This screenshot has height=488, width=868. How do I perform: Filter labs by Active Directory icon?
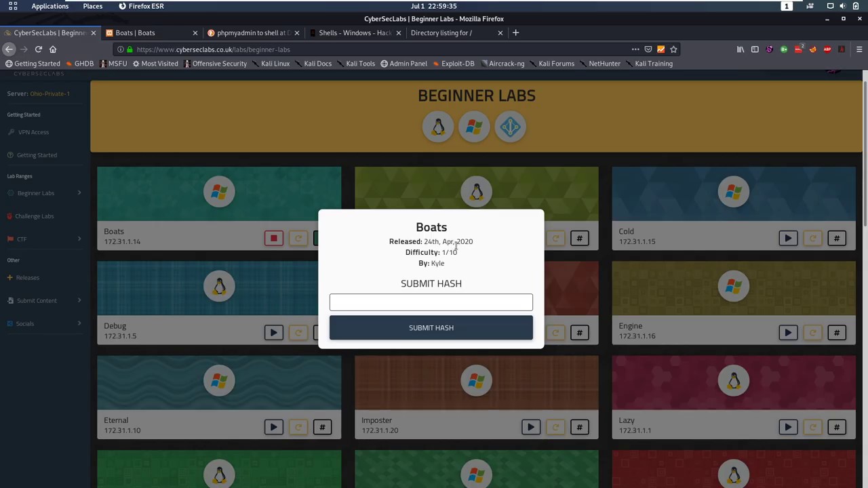pos(511,127)
